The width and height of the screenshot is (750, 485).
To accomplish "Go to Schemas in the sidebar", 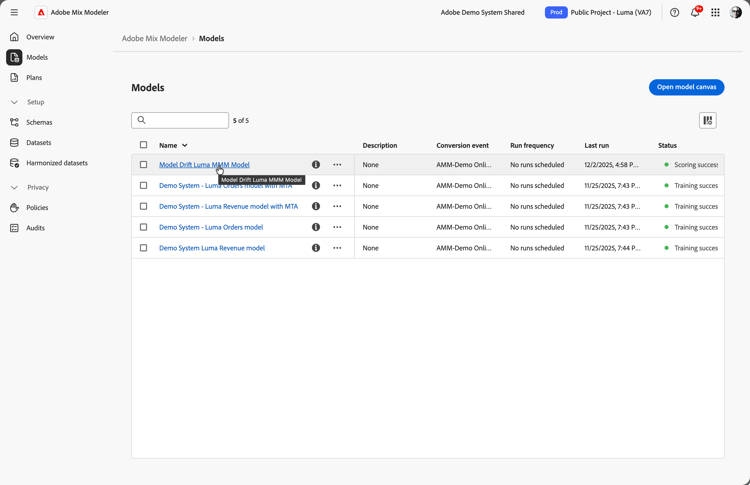I will (x=39, y=122).
